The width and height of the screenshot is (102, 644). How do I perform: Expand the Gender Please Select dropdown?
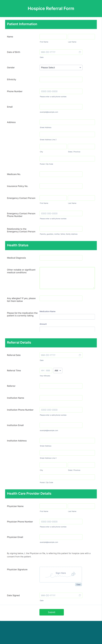61,68
